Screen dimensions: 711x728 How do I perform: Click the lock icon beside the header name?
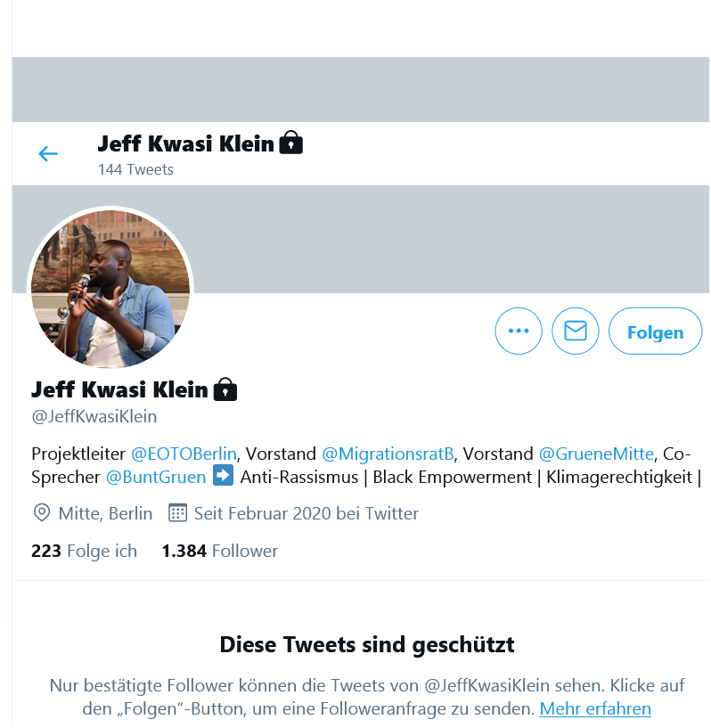pyautogui.click(x=291, y=143)
